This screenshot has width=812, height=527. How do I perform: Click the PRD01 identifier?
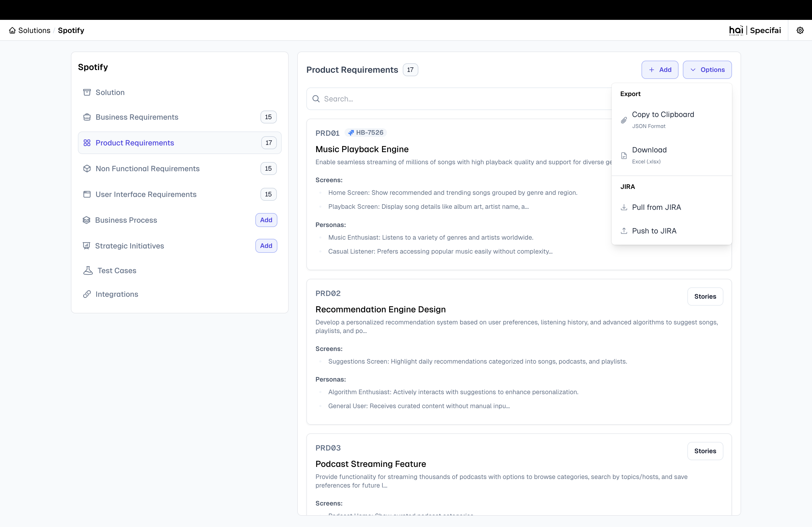click(x=327, y=133)
